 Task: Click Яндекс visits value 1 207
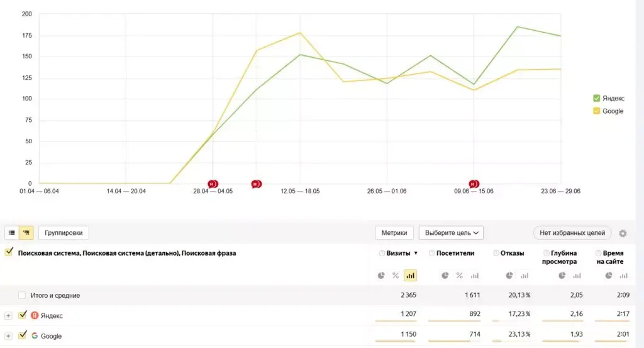(408, 314)
